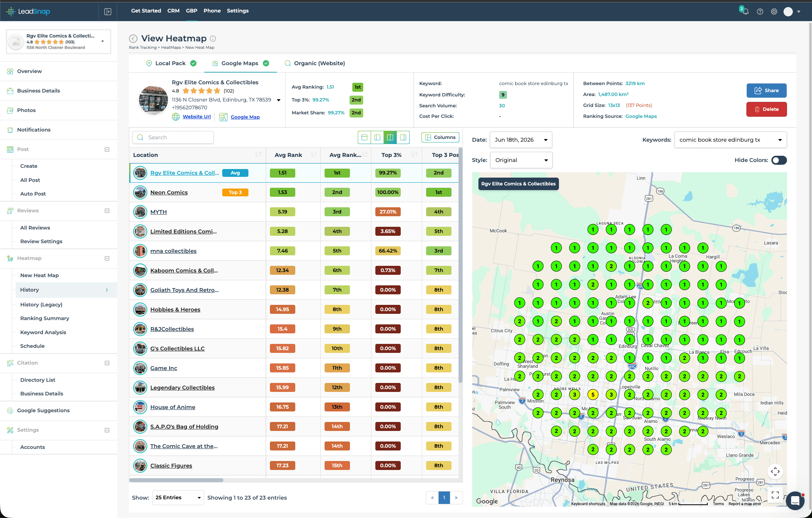Image resolution: width=812 pixels, height=518 pixels.
Task: Open the chat support bubble
Action: (795, 500)
